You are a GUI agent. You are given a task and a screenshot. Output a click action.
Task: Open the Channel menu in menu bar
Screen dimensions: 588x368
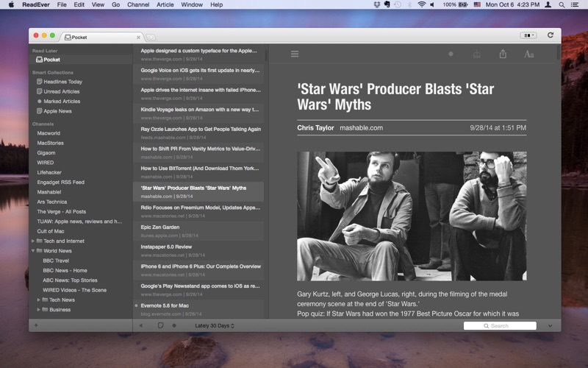coord(137,4)
